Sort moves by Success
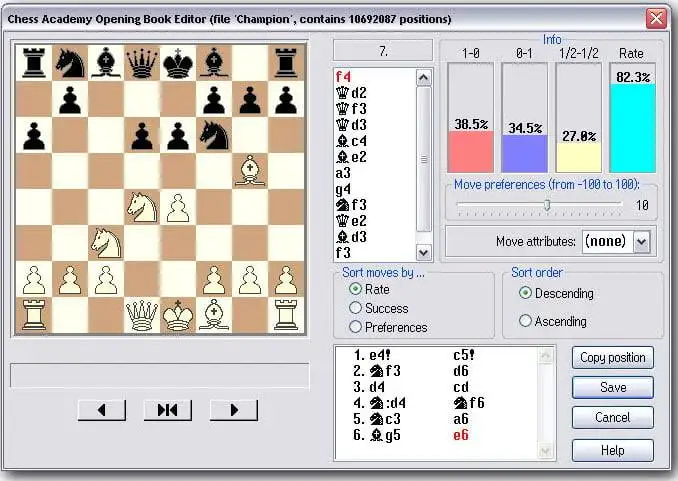 point(356,308)
